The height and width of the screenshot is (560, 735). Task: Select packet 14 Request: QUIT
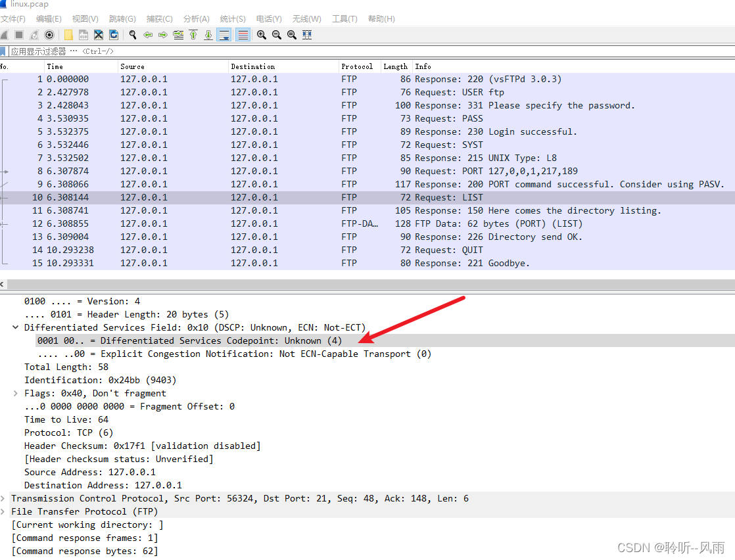pos(367,250)
